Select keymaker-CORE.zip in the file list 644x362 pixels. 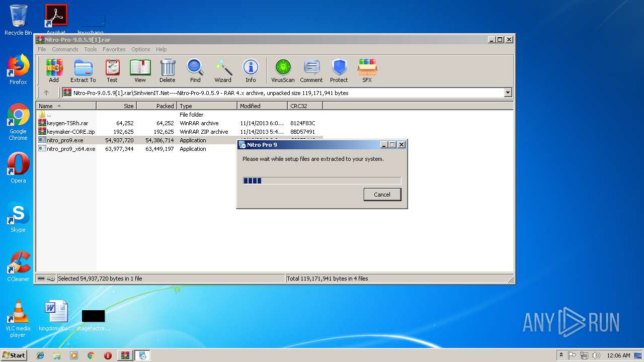180,132
